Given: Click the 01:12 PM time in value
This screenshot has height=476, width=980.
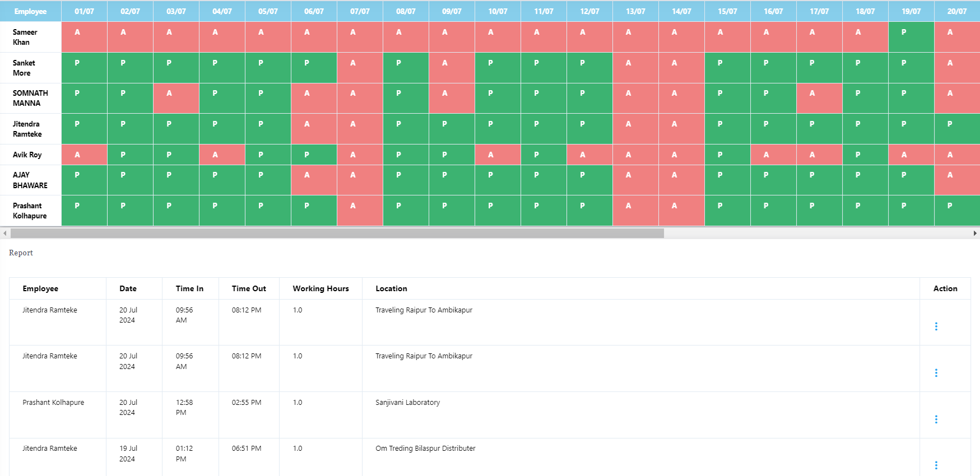Looking at the screenshot, I should click(x=184, y=454).
